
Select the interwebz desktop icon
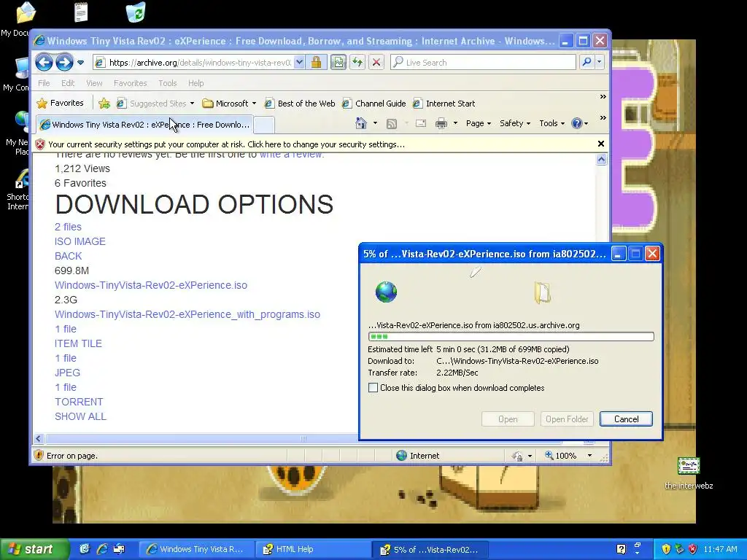pos(689,472)
